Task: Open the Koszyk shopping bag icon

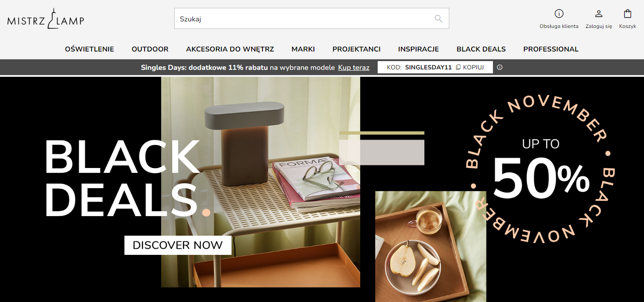Action: pos(627,14)
